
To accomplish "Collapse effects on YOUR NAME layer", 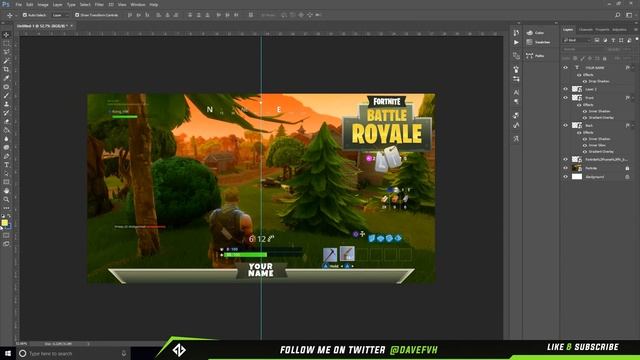I will (x=633, y=68).
